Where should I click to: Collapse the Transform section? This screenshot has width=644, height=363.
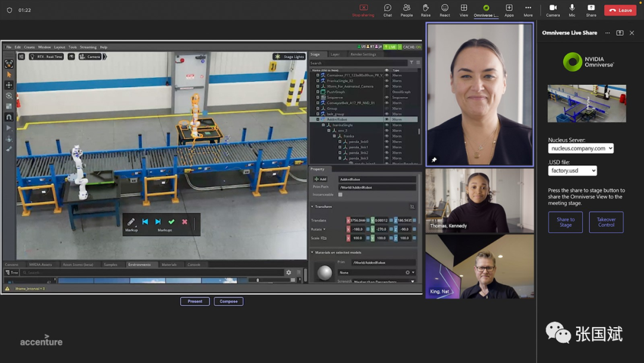click(312, 207)
